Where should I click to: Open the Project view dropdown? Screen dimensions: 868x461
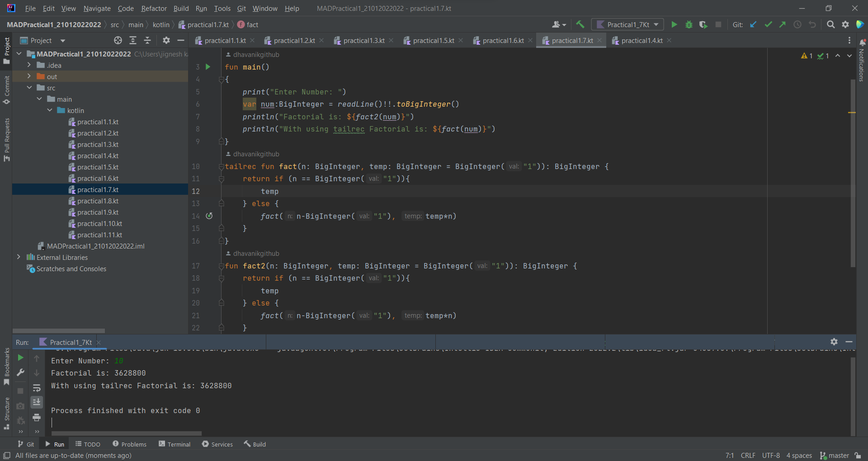point(62,40)
